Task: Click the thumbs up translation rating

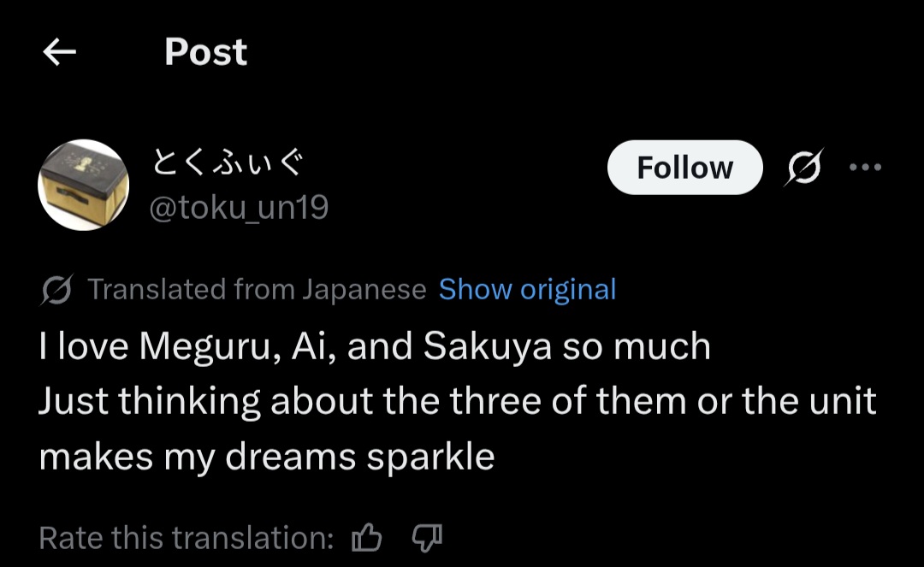Action: [367, 538]
